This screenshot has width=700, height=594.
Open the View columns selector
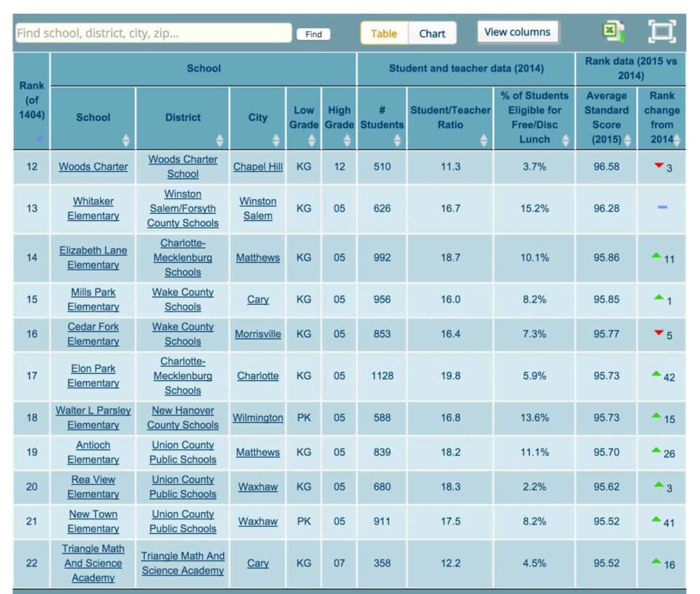click(517, 31)
